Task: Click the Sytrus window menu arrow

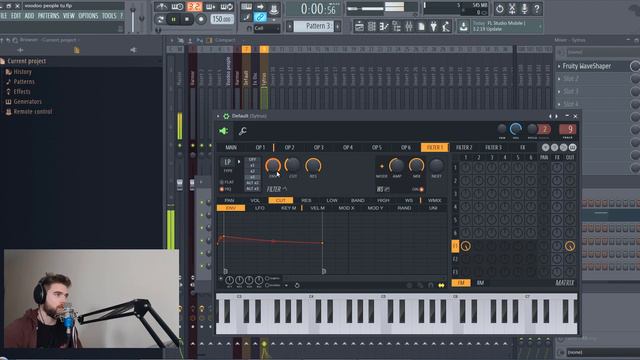Action: click(218, 116)
